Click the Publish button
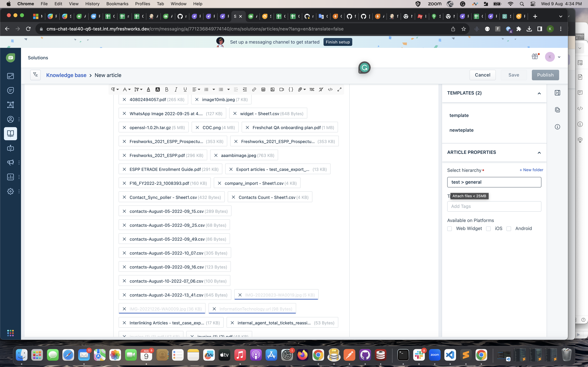Screen dimensions: 588x367 coord(545,75)
